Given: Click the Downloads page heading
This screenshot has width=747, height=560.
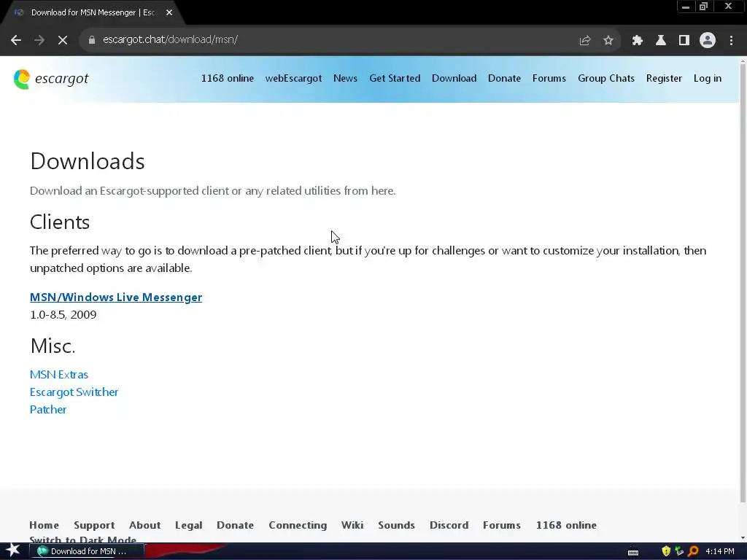Looking at the screenshot, I should point(88,161).
